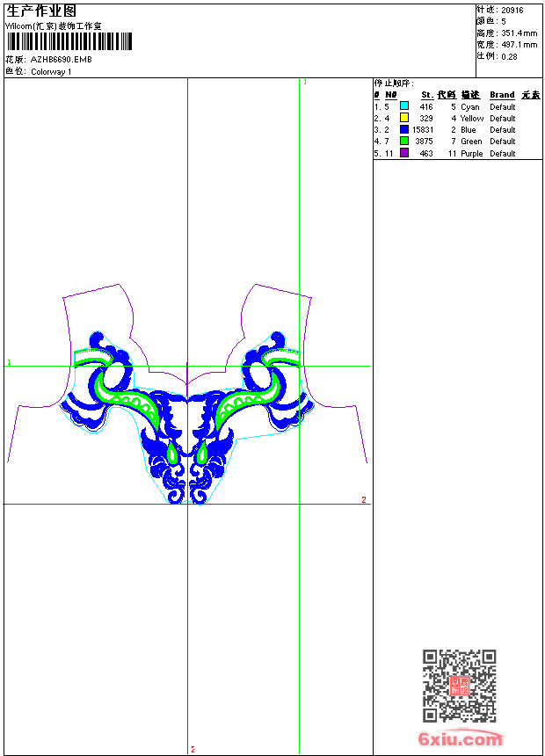The width and height of the screenshot is (545, 756).
Task: Click the '停止顺序' heading text
Action: [394, 84]
